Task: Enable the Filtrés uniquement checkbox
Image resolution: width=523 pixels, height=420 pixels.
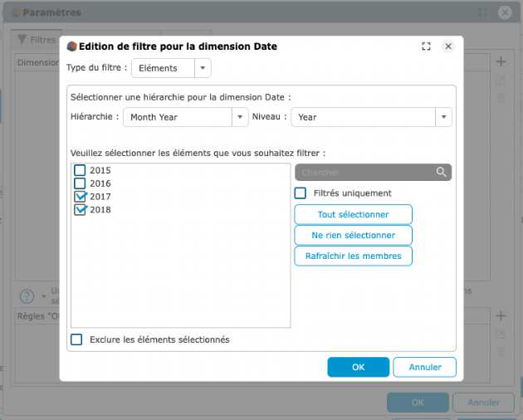Action: [301, 193]
